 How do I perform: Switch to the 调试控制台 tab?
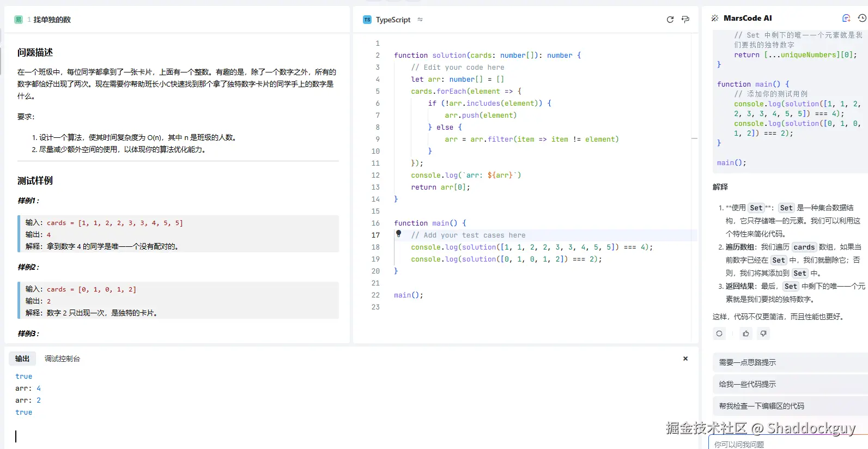[62, 359]
